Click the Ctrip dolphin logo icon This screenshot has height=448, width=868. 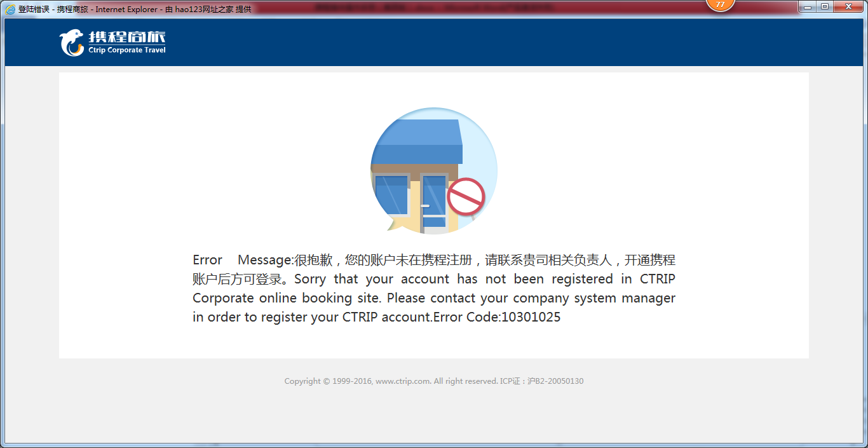tap(72, 43)
